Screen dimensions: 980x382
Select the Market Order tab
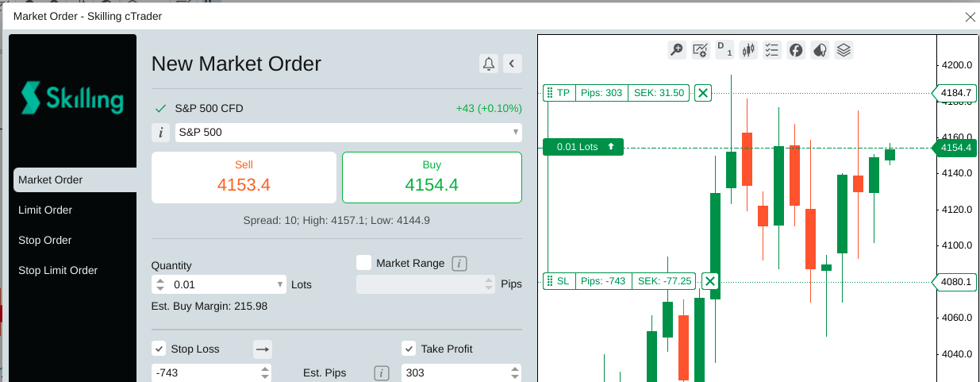click(75, 179)
